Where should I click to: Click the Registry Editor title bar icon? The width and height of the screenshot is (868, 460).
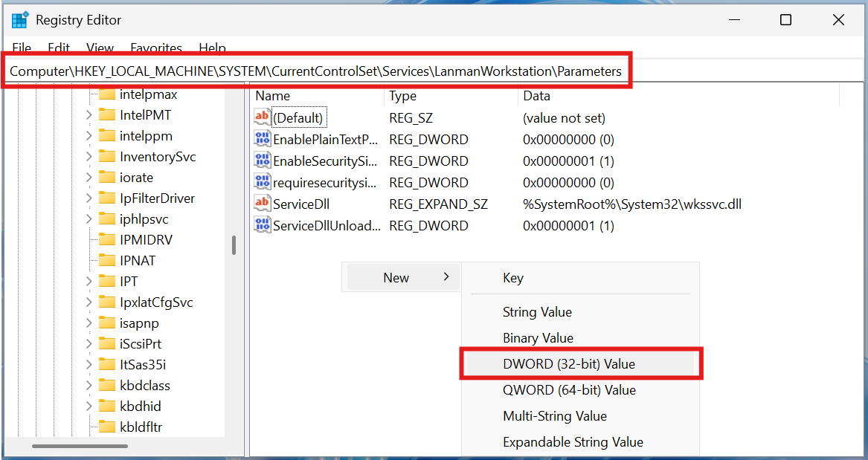(x=20, y=19)
